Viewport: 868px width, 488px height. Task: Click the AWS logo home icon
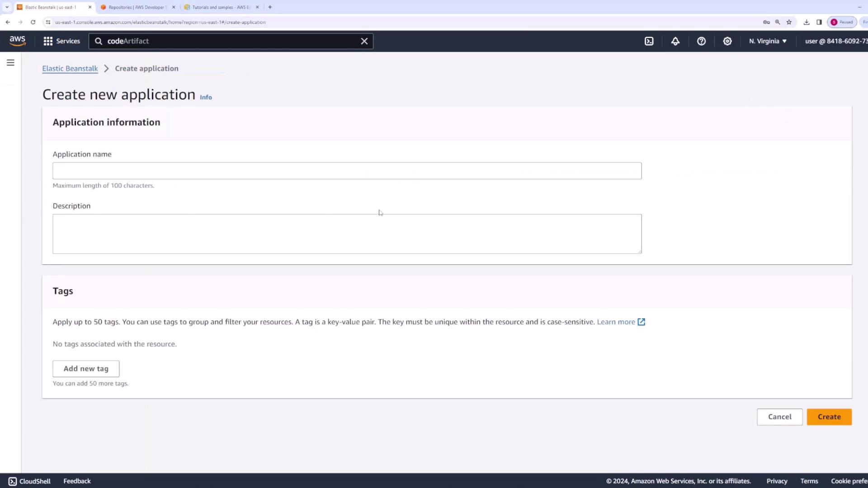18,41
